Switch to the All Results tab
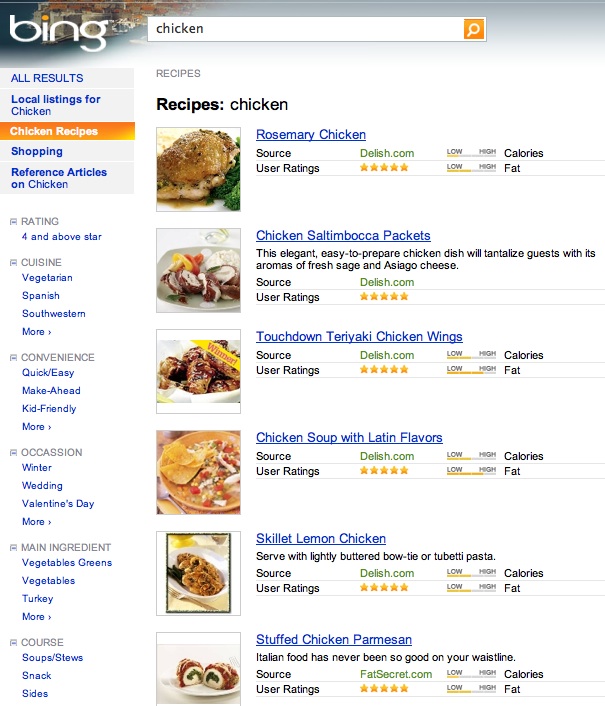 point(47,78)
